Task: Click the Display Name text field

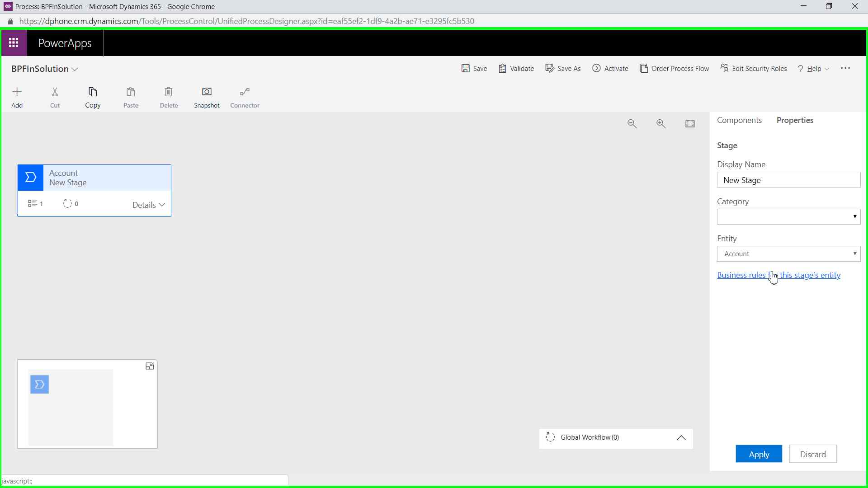Action: [x=788, y=180]
